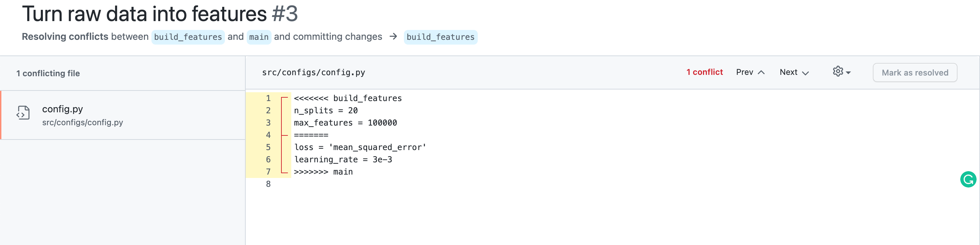Click the red '1 conflict' counter

(x=705, y=72)
